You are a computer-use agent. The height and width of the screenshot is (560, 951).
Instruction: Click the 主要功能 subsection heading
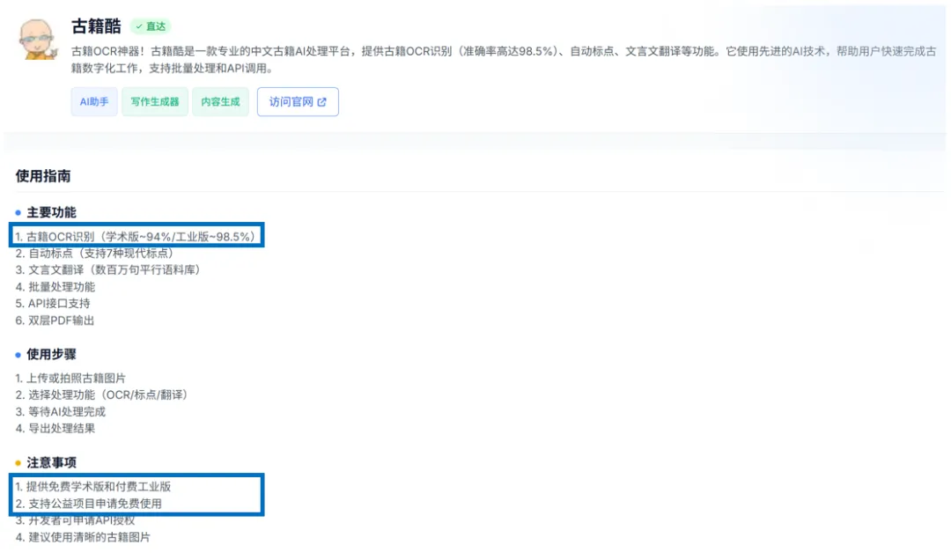click(x=52, y=212)
